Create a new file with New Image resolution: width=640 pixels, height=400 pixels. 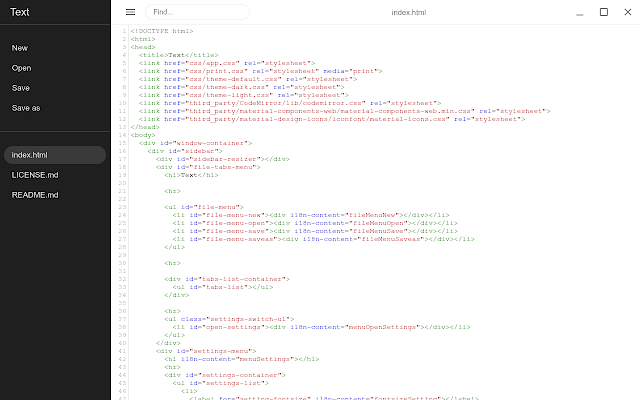click(20, 48)
